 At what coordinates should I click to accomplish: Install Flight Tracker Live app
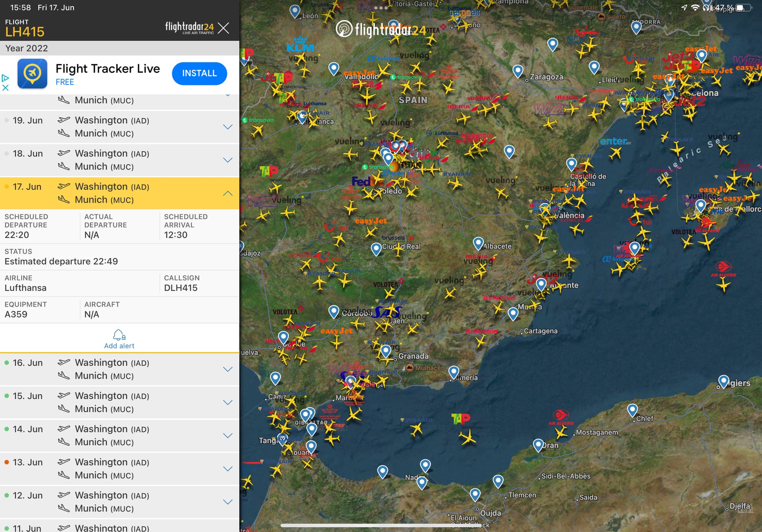(x=199, y=73)
